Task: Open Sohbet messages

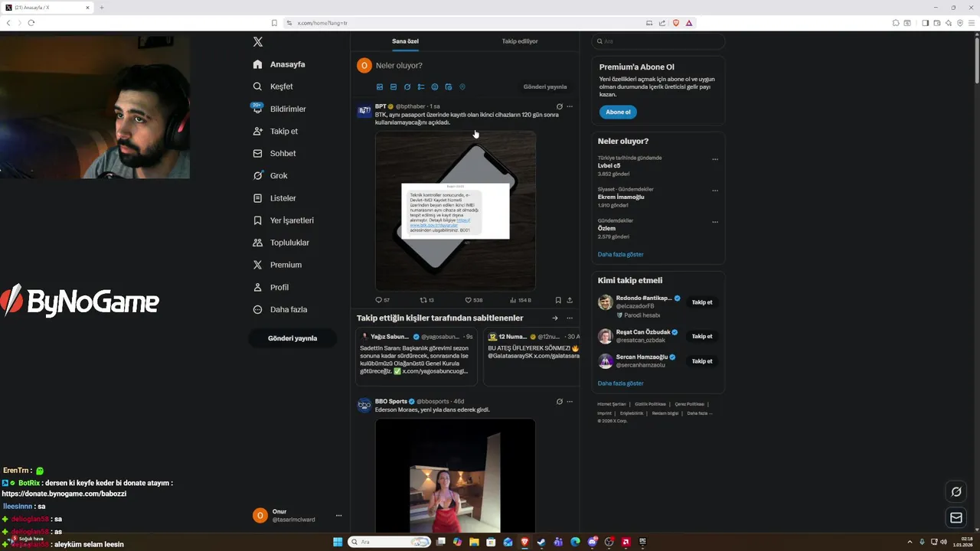Action: (274, 153)
